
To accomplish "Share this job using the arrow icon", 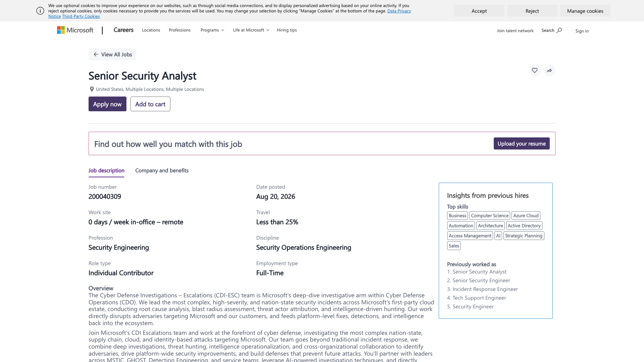I will click(x=549, y=70).
